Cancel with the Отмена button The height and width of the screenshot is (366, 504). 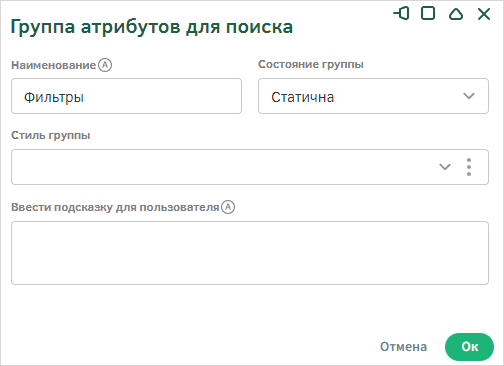(403, 347)
